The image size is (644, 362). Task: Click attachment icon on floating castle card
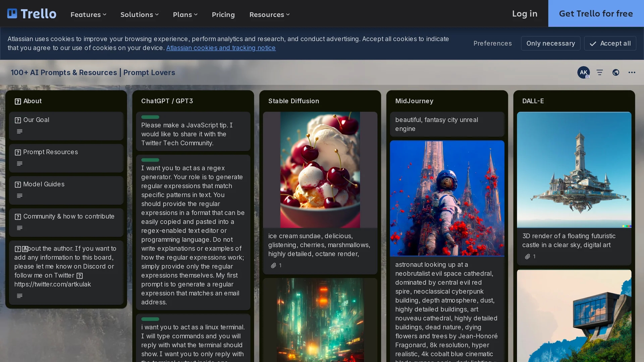tap(528, 256)
